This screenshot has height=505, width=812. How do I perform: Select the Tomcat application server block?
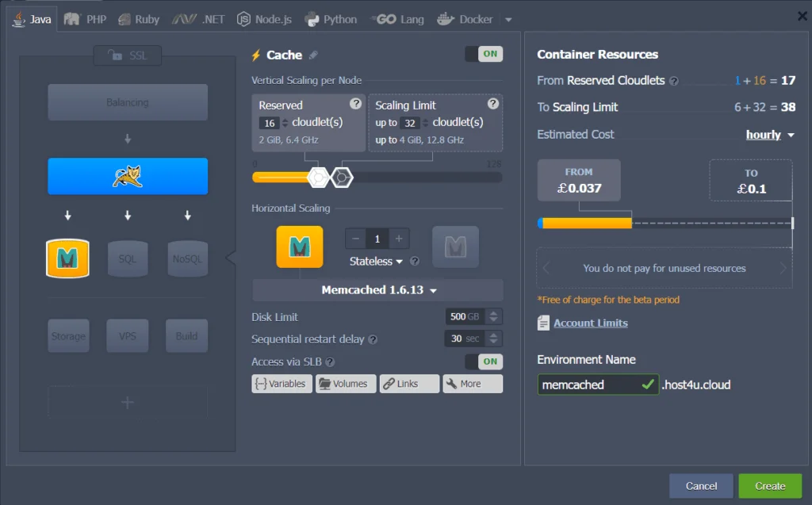pyautogui.click(x=128, y=177)
